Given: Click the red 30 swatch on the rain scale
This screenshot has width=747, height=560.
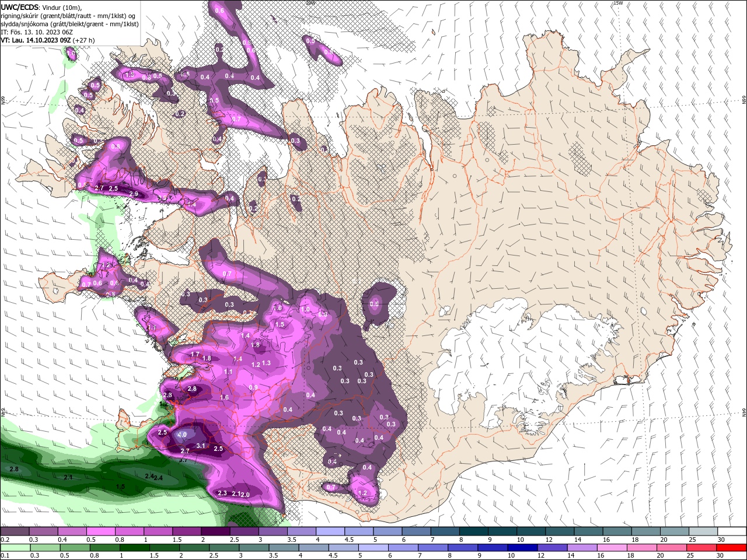Looking at the screenshot, I should point(731,548).
